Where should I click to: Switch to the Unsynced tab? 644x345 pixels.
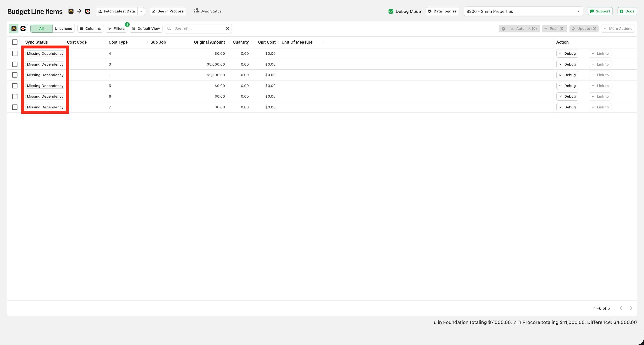click(64, 29)
